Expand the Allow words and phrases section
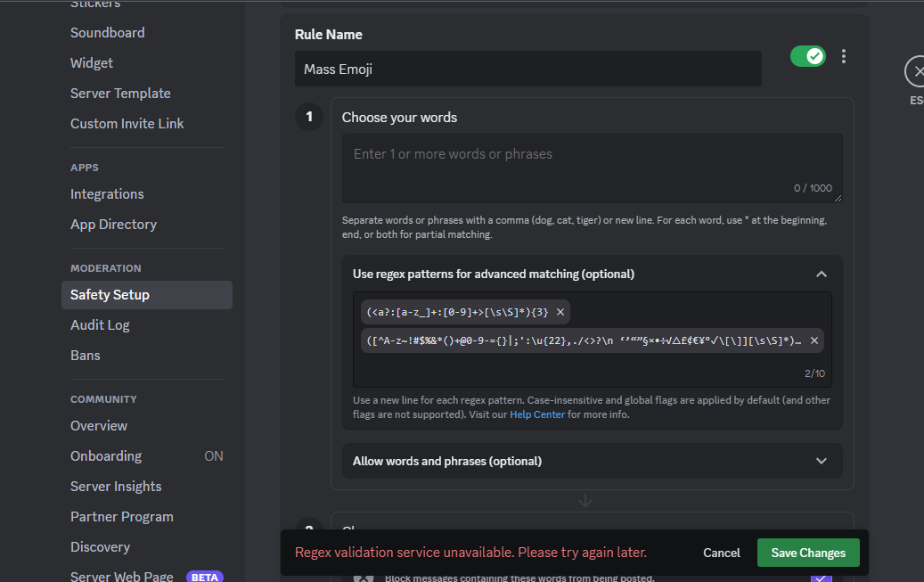This screenshot has height=582, width=924. [x=821, y=461]
